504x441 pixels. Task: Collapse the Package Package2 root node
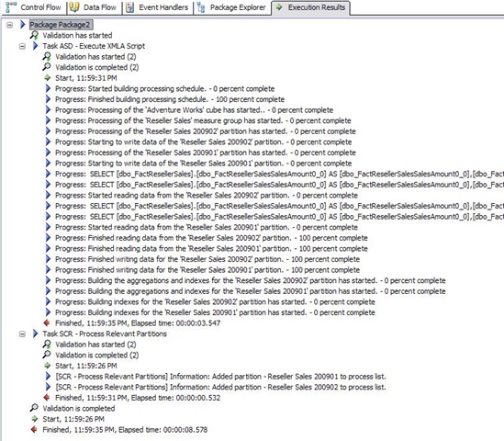pyautogui.click(x=10, y=25)
